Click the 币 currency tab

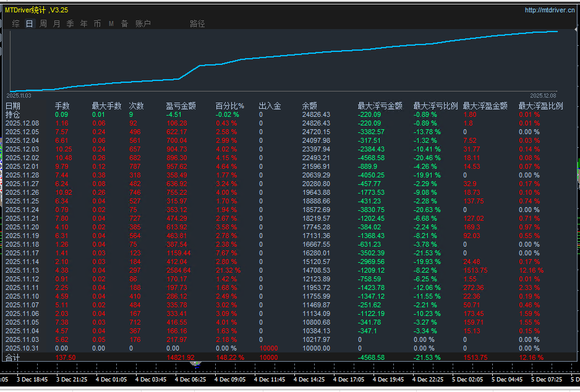(98, 23)
